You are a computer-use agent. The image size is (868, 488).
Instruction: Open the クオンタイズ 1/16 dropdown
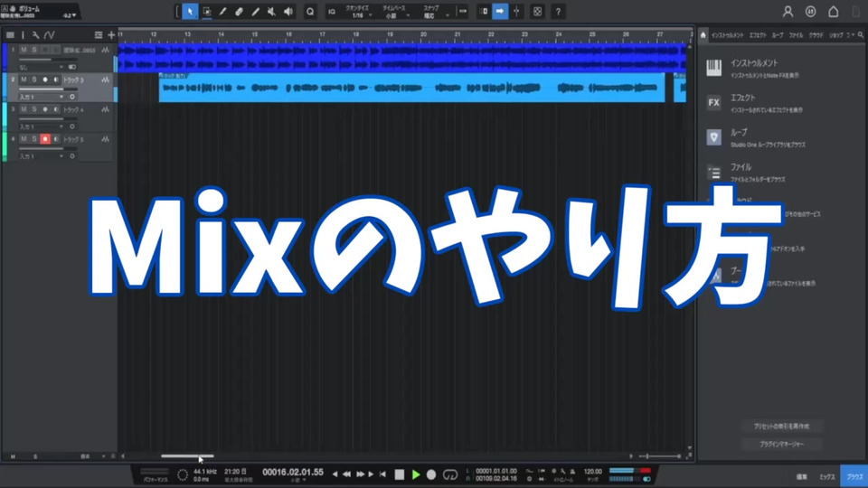(358, 12)
